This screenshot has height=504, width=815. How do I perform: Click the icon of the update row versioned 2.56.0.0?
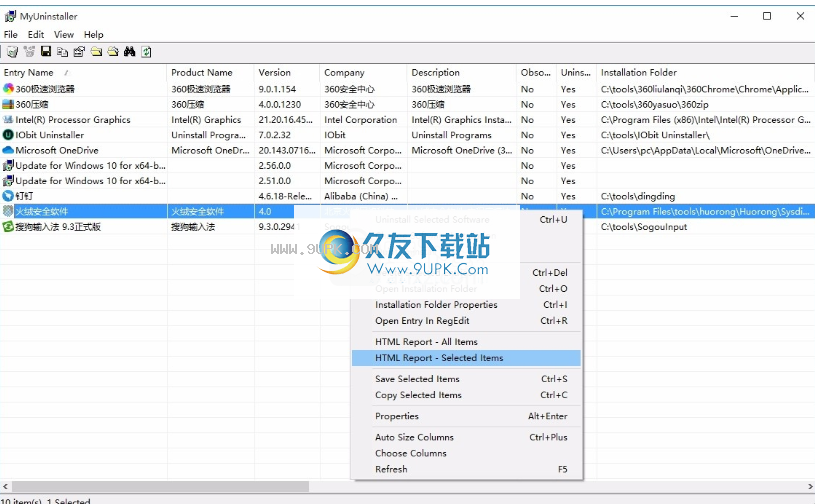click(8, 166)
